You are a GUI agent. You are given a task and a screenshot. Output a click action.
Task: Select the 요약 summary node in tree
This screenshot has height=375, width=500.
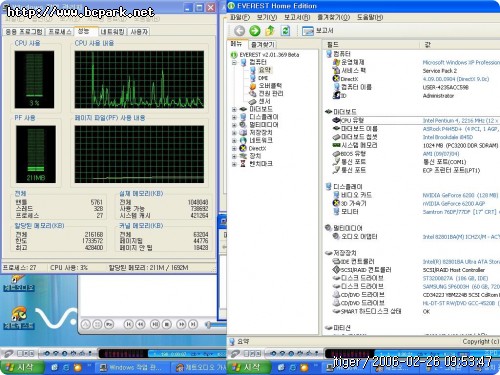(265, 70)
